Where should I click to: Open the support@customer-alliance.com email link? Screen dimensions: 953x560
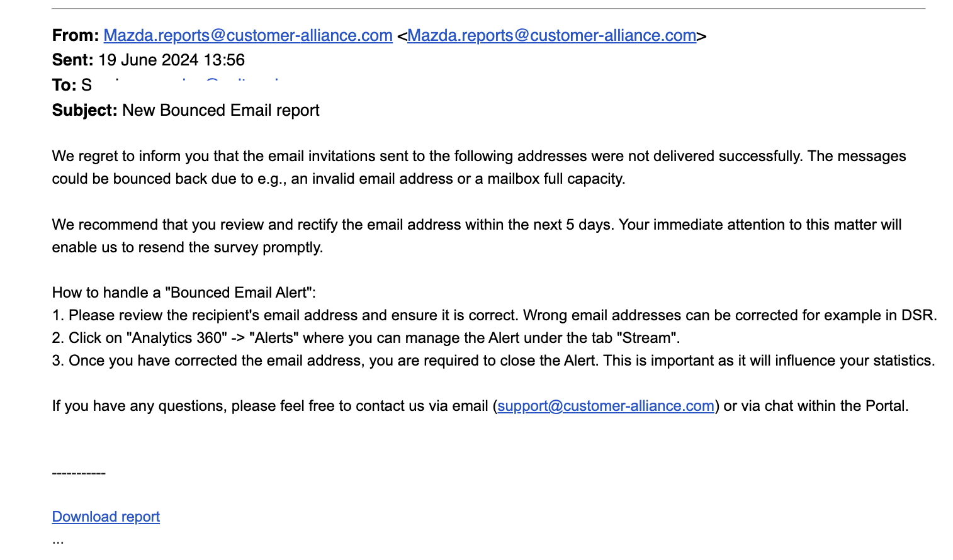(x=606, y=406)
